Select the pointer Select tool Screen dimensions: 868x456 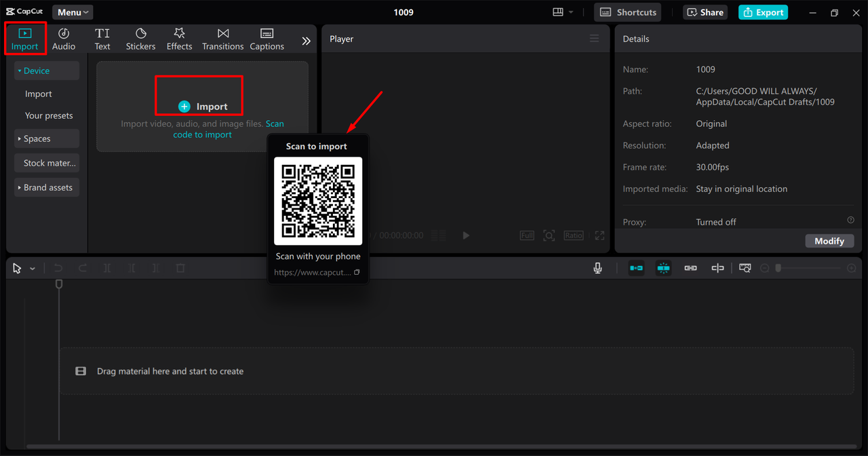tap(17, 269)
